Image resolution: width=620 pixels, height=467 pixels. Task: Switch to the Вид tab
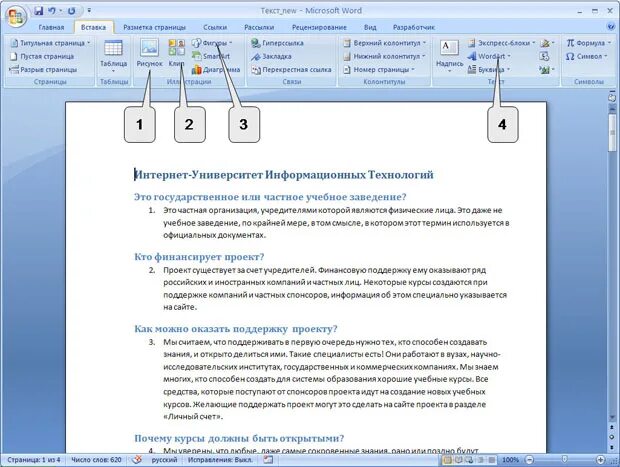(x=370, y=27)
